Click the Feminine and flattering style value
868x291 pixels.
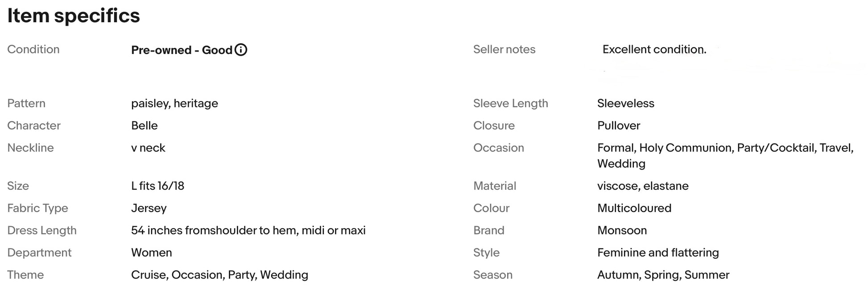click(x=658, y=253)
